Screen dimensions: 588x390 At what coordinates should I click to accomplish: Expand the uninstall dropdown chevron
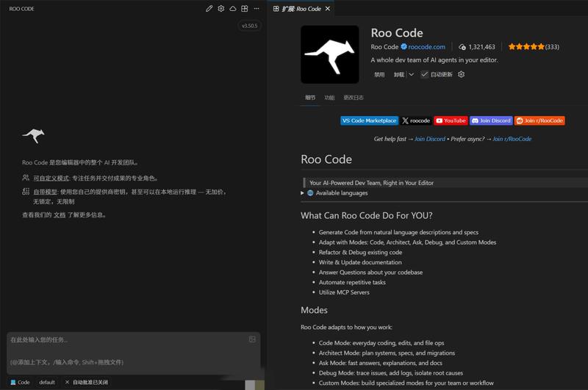click(x=412, y=75)
